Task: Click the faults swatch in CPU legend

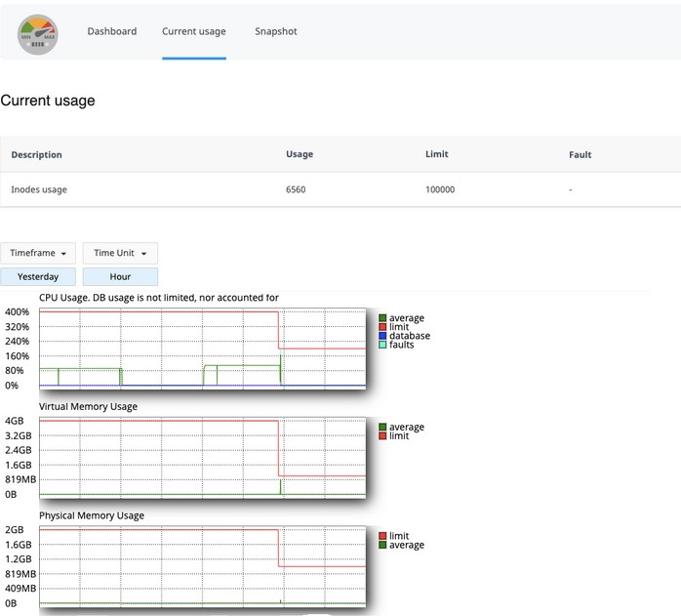Action: (x=382, y=345)
